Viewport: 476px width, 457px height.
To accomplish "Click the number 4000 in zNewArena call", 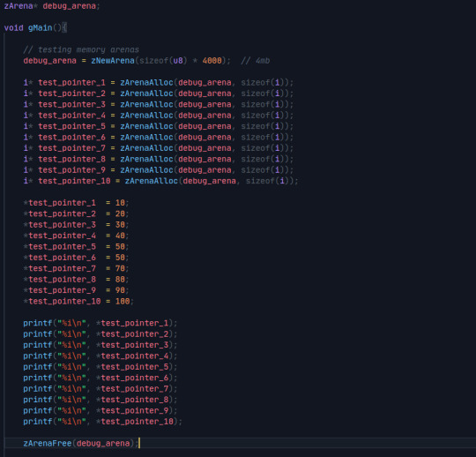I will pyautogui.click(x=212, y=61).
